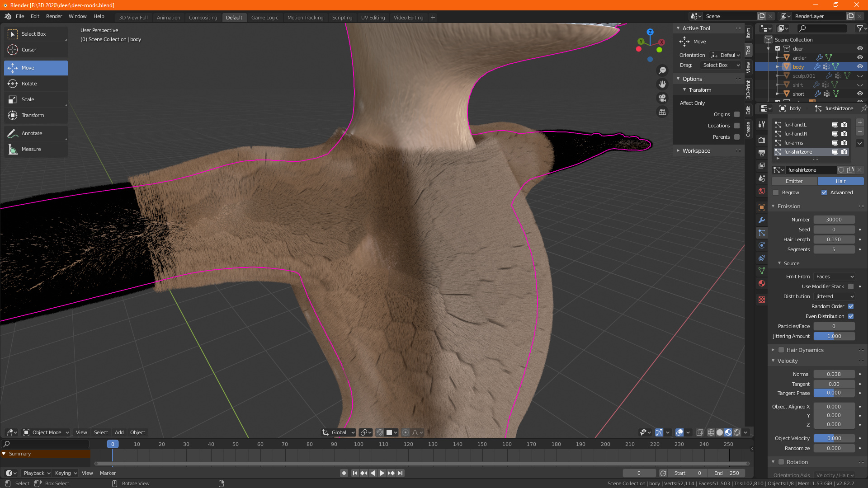Adjust the Jittering Amount slider
This screenshot has height=488, width=868.
[834, 336]
